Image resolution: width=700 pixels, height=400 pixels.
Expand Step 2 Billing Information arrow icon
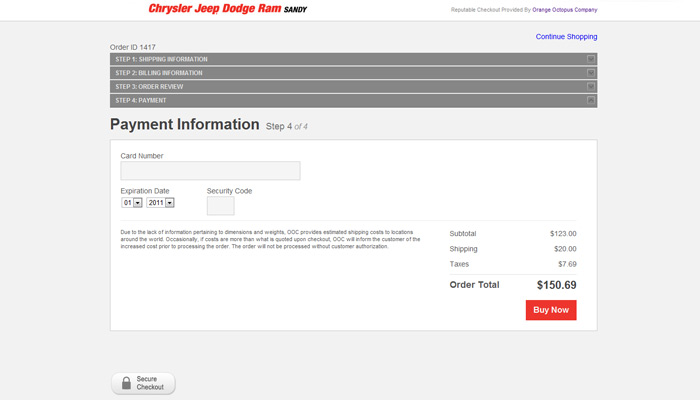pyautogui.click(x=591, y=73)
